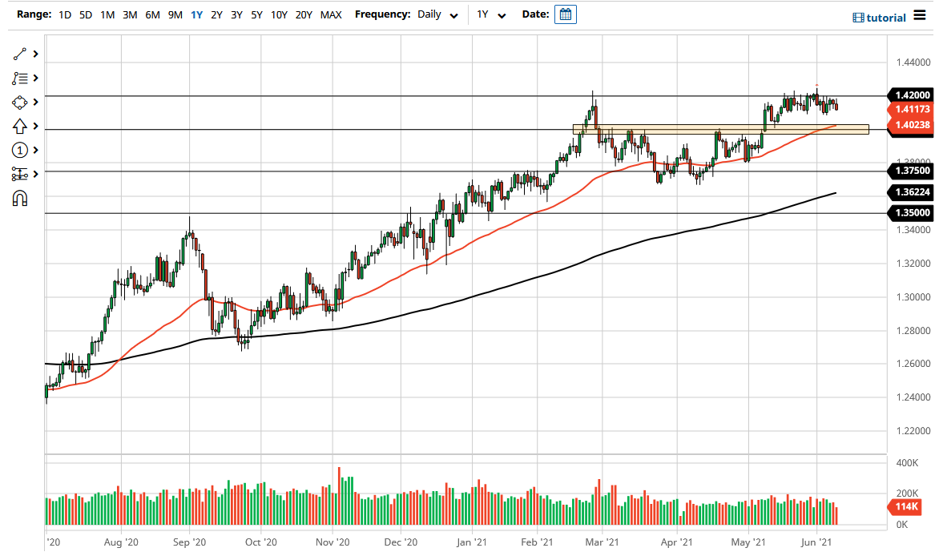Image resolution: width=939 pixels, height=560 pixels.
Task: Expand the shapes tools submenu arrow
Action: pyautogui.click(x=36, y=103)
